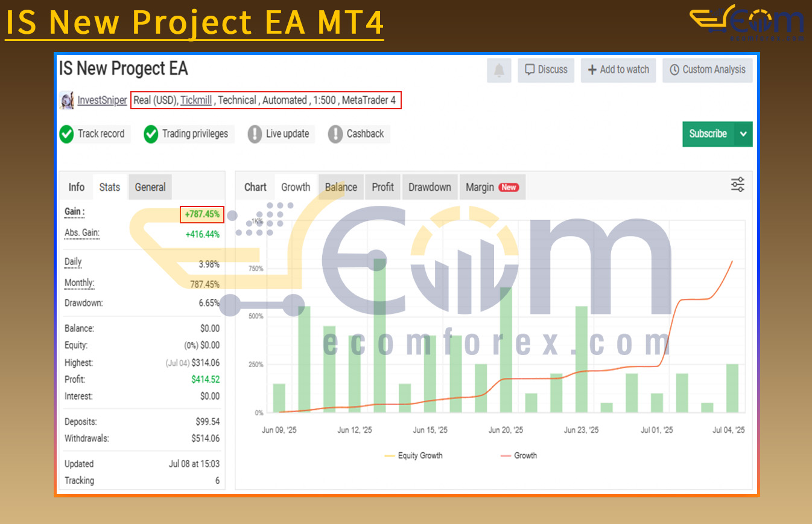The width and height of the screenshot is (812, 524).
Task: Show the Profit chart tab
Action: [x=382, y=187]
